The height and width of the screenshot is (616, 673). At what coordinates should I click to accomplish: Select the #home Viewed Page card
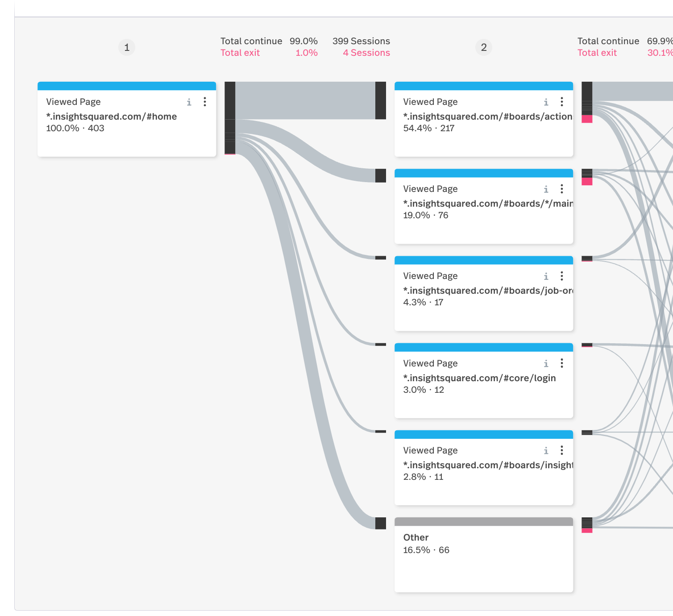[127, 119]
